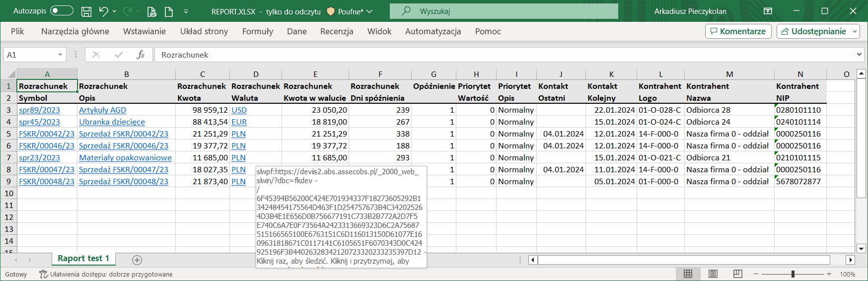868x281 pixels.
Task: Open the Dane ribbon tab
Action: coord(296,31)
